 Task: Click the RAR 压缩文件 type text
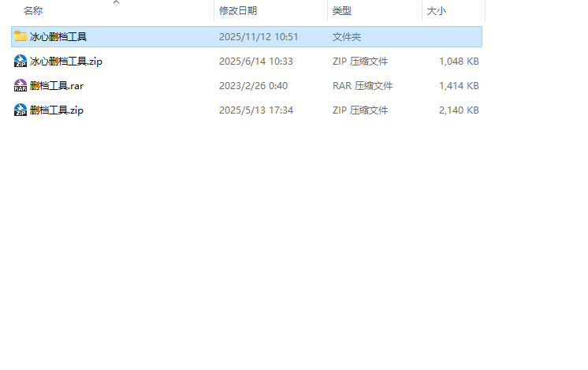coord(362,85)
